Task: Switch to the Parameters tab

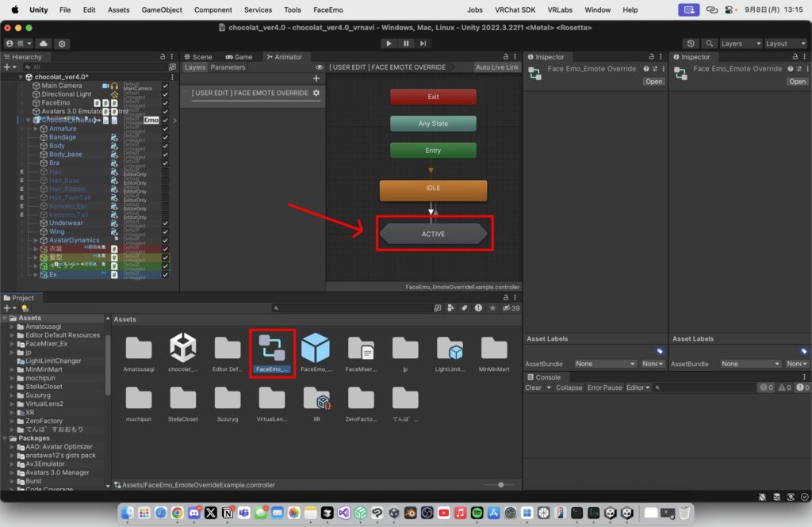Action: tap(228, 67)
